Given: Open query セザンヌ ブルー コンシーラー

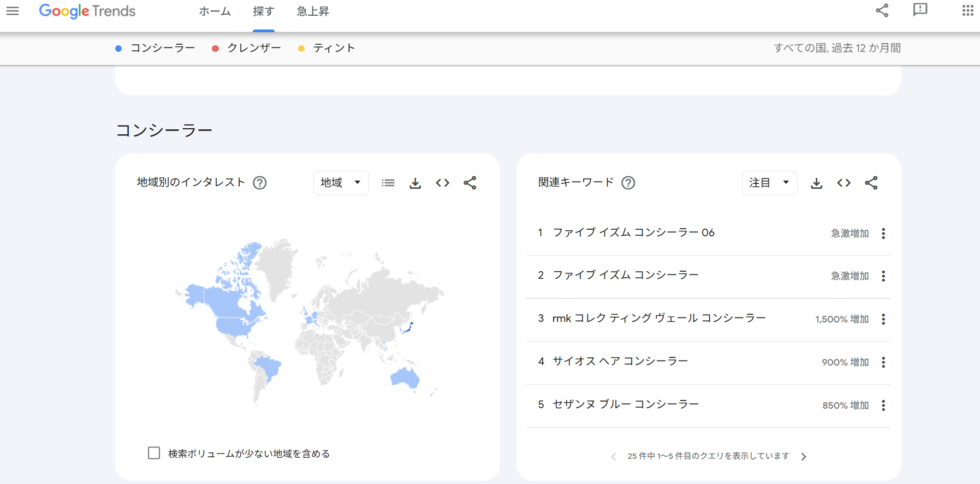Looking at the screenshot, I should 626,405.
